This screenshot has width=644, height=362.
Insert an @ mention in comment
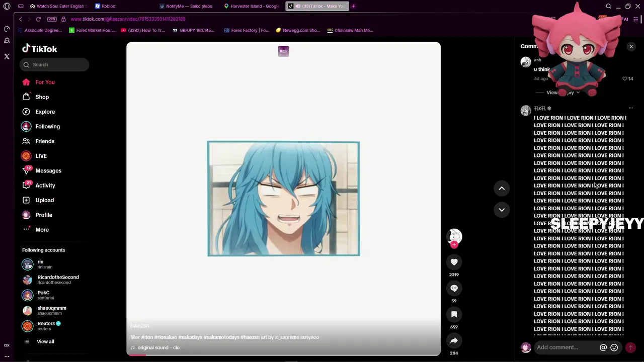point(603,347)
